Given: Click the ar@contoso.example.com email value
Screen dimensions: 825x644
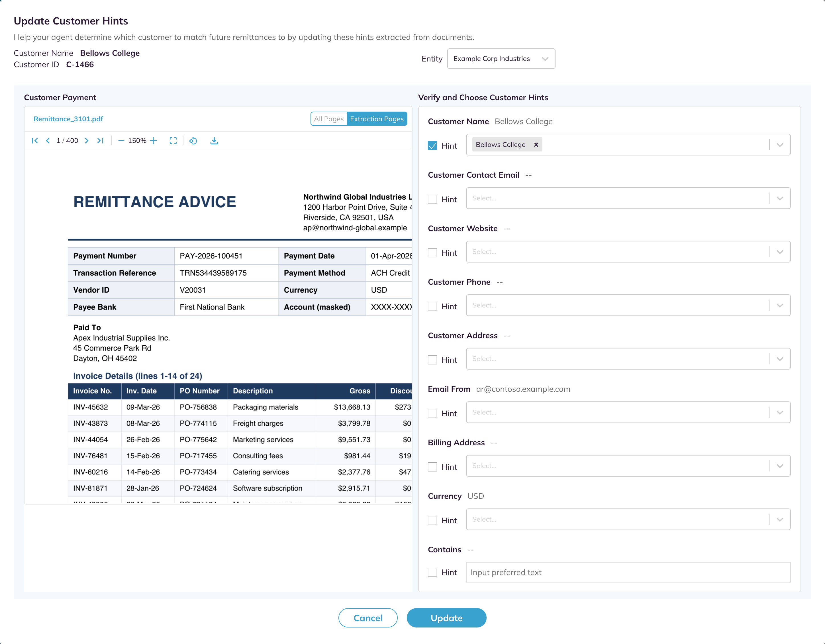Looking at the screenshot, I should point(523,389).
